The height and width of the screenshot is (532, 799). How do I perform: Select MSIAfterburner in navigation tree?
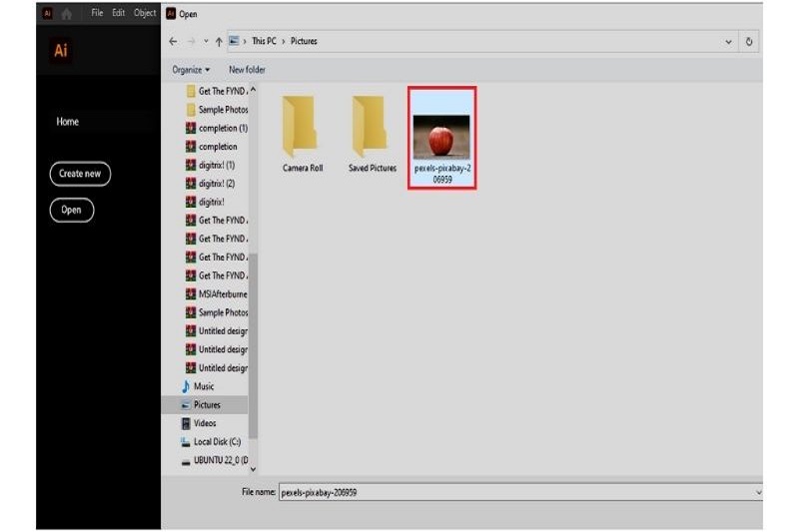click(217, 294)
